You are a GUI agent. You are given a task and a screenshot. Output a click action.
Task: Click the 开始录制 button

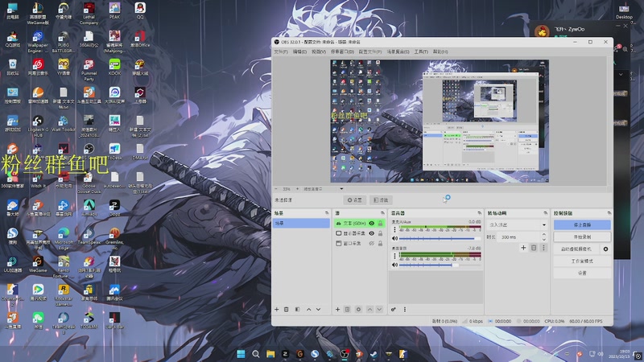tap(582, 237)
